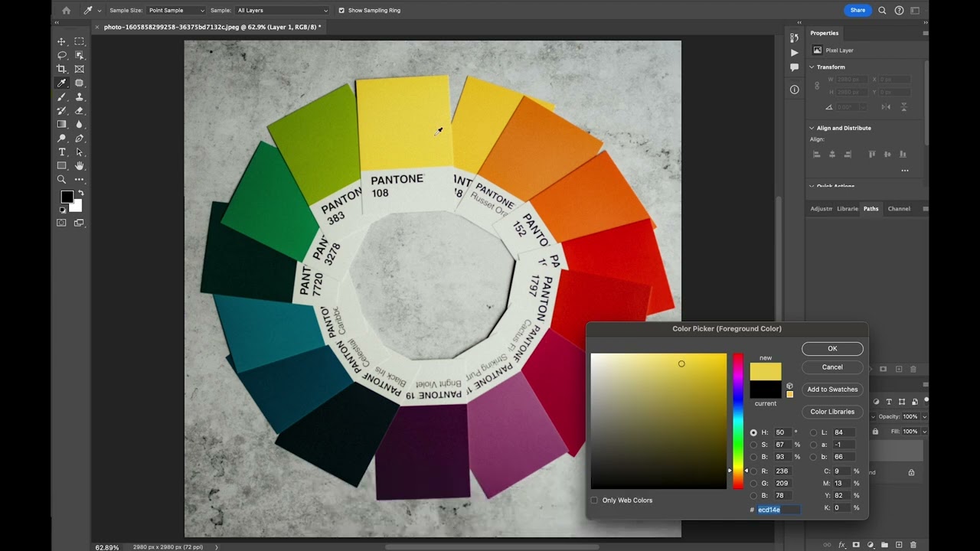Screen dimensions: 980x551
Task: Select the Clone Stamp tool
Action: pyautogui.click(x=79, y=96)
